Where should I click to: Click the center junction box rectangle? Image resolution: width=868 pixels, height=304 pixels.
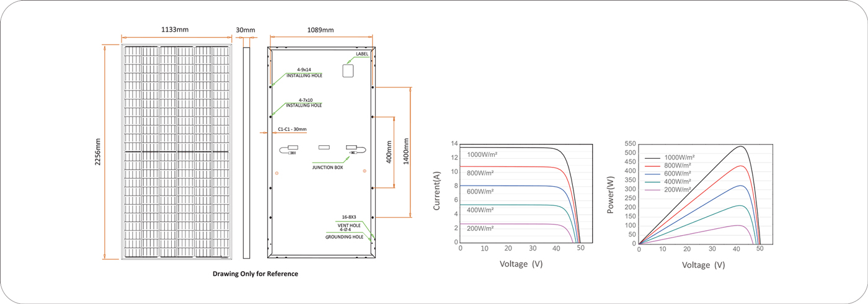(324, 148)
